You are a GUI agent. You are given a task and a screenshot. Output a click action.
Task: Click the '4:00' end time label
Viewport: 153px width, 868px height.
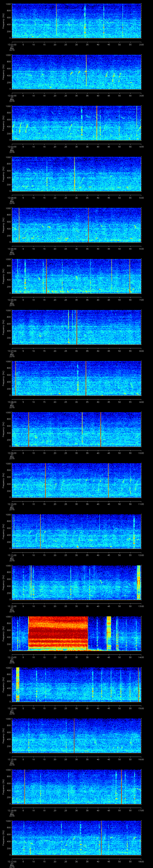click(x=141, y=147)
